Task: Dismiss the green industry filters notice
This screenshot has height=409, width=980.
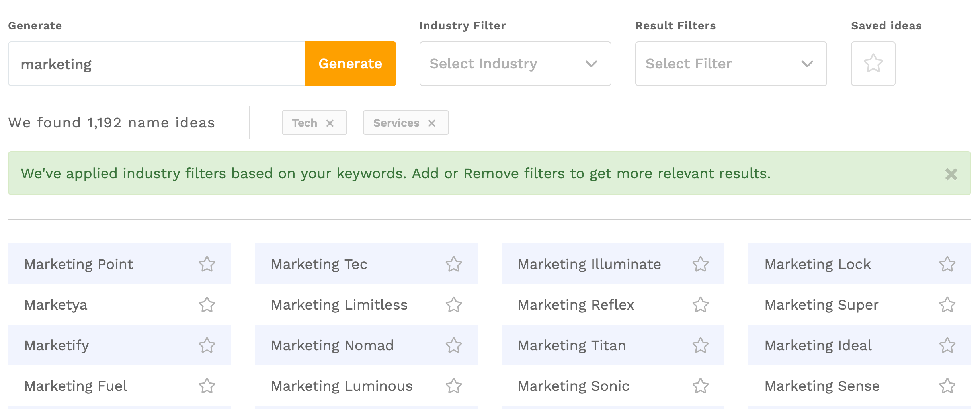Action: 951,174
